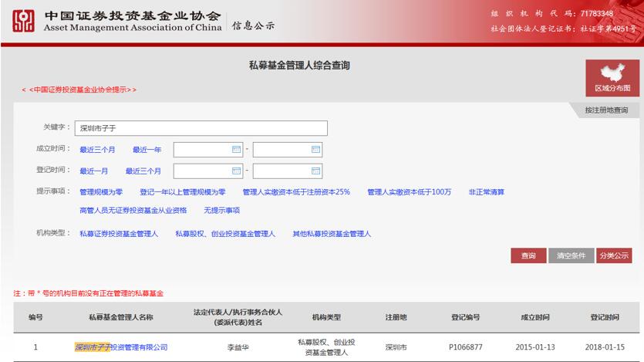The width and height of the screenshot is (644, 362).
Task: Select 最近三个月 for 成立时间
Action: pos(97,150)
